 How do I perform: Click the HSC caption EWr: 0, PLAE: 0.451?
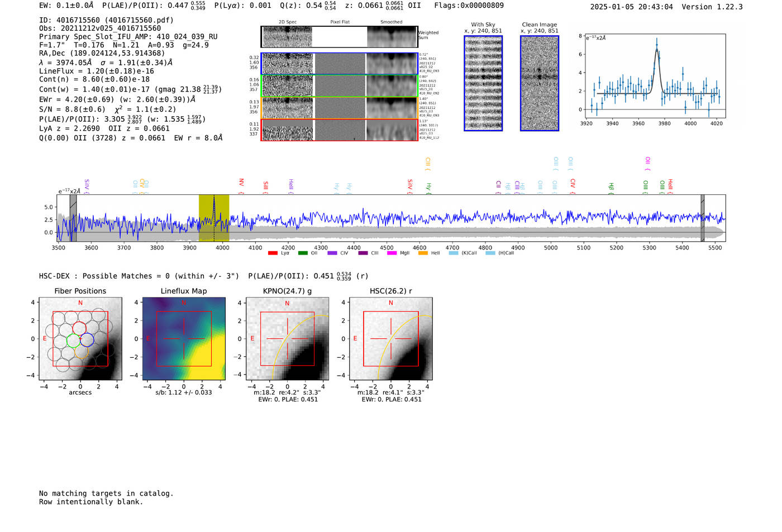pyautogui.click(x=392, y=400)
